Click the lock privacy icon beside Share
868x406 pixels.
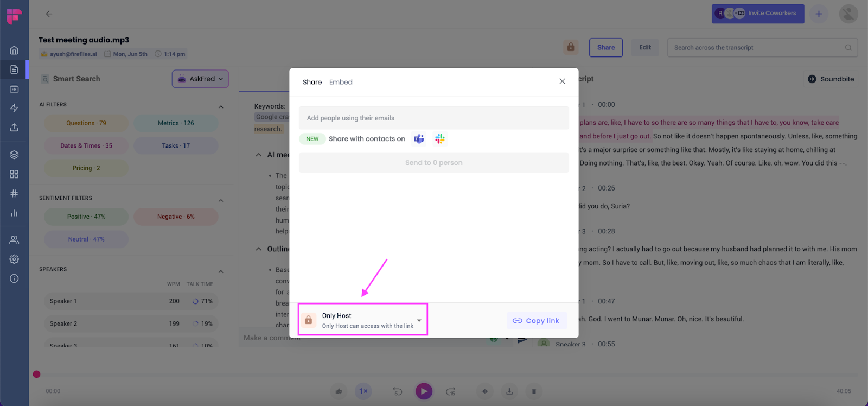571,47
